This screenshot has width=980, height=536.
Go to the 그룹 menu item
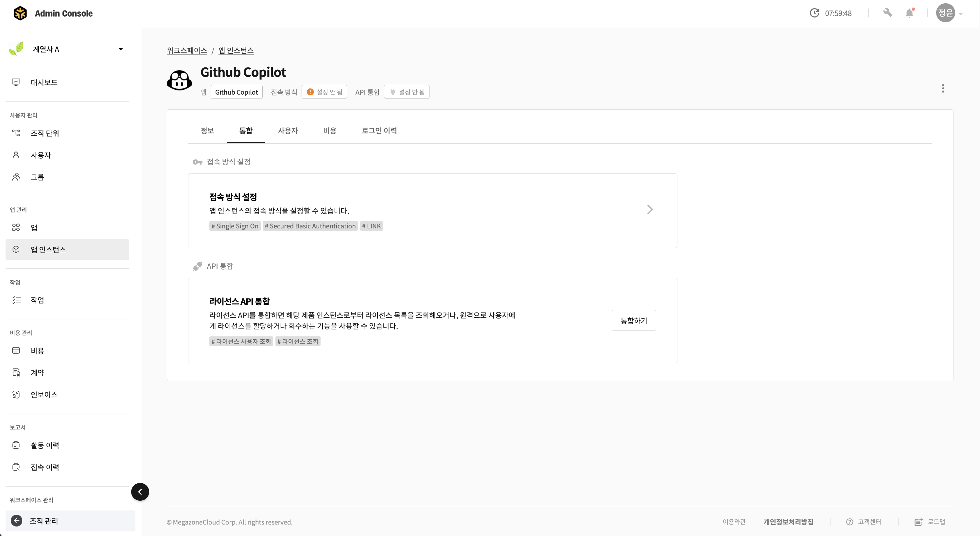67,177
